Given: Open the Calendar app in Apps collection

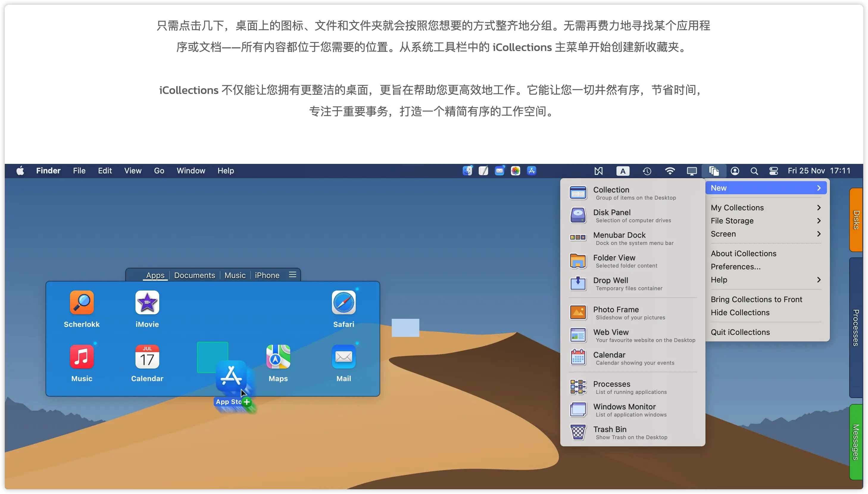Looking at the screenshot, I should click(x=147, y=357).
